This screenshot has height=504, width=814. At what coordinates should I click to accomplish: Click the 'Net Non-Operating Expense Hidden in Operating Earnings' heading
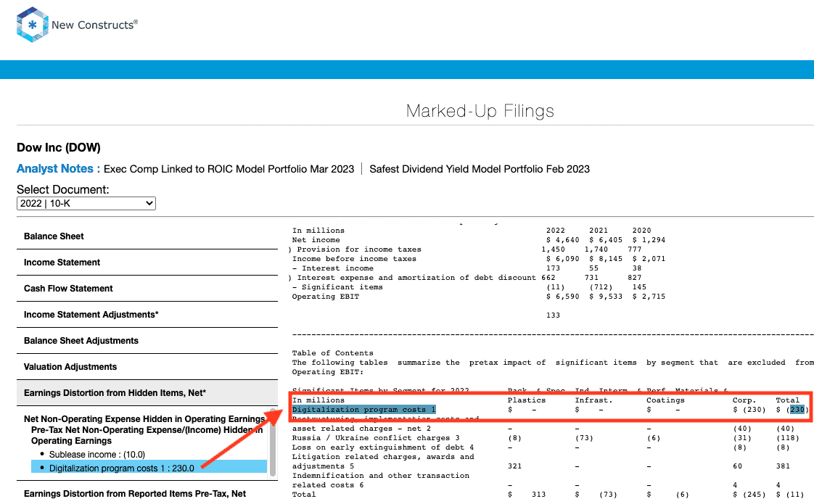pos(144,419)
